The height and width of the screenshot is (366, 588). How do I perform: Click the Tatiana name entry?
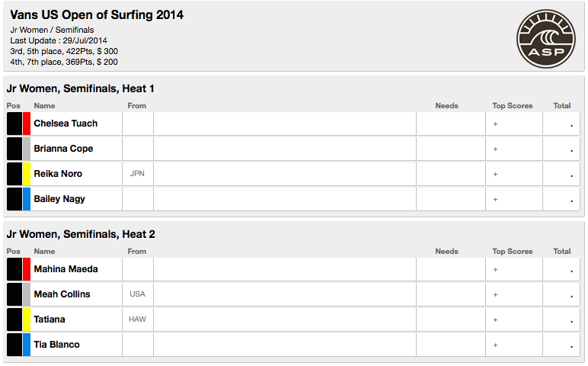(50, 319)
